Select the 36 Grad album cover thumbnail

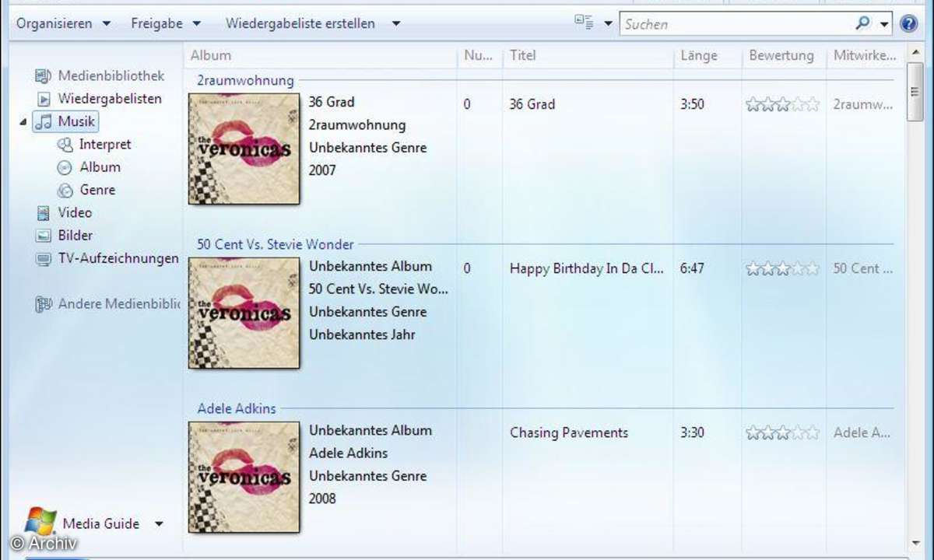tap(244, 149)
